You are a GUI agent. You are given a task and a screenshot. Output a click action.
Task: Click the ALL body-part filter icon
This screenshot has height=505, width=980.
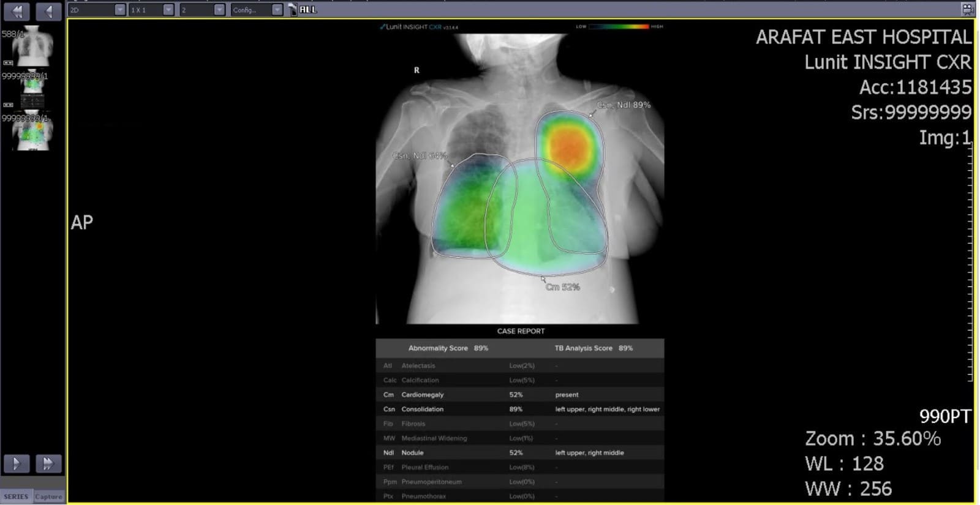pyautogui.click(x=303, y=10)
